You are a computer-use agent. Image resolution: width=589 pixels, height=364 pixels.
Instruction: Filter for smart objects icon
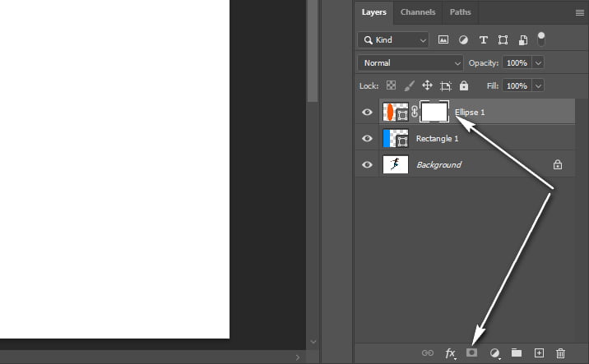point(523,39)
